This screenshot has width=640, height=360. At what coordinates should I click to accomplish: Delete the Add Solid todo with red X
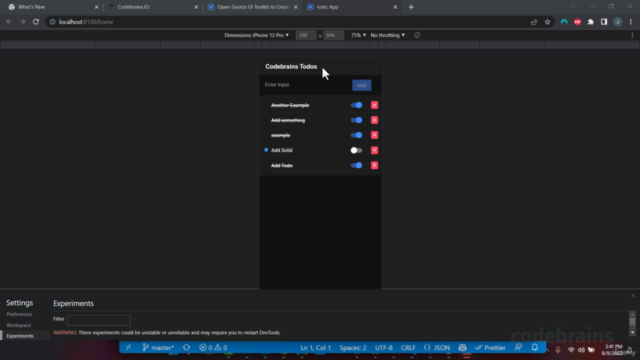374,150
